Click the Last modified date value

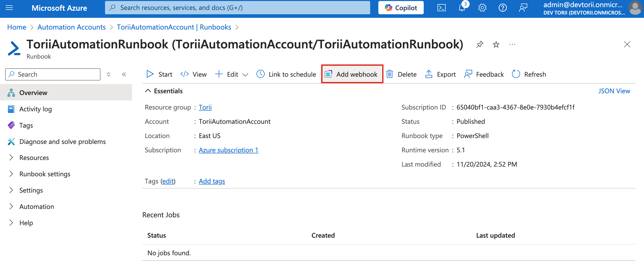(487, 164)
